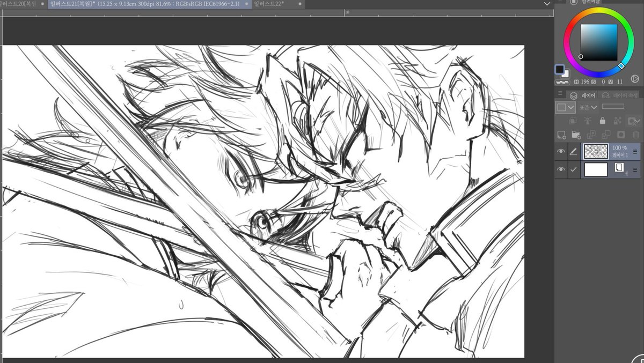644x363 pixels.
Task: Toggle the checkmark beside the paper layer
Action: (574, 169)
